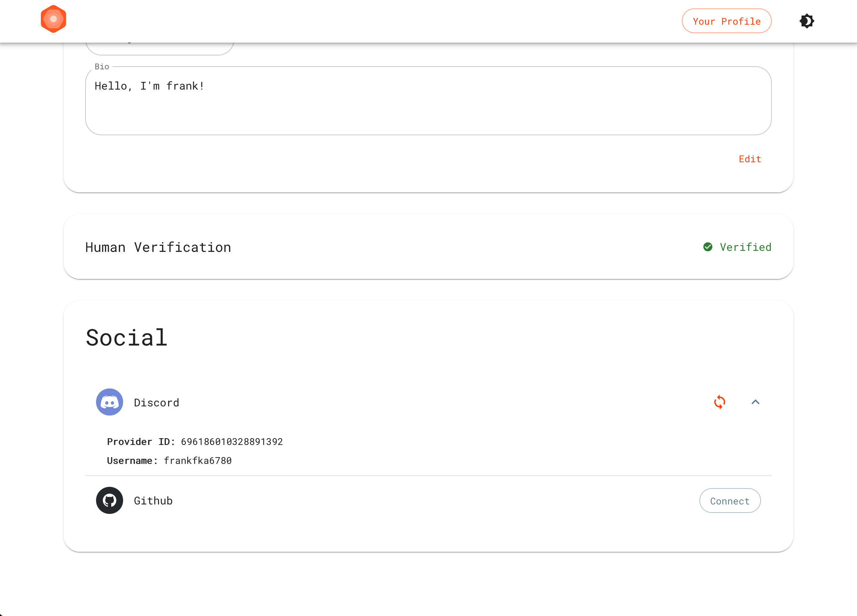Click the Human Verification heading
This screenshot has width=857, height=616.
pos(158,247)
